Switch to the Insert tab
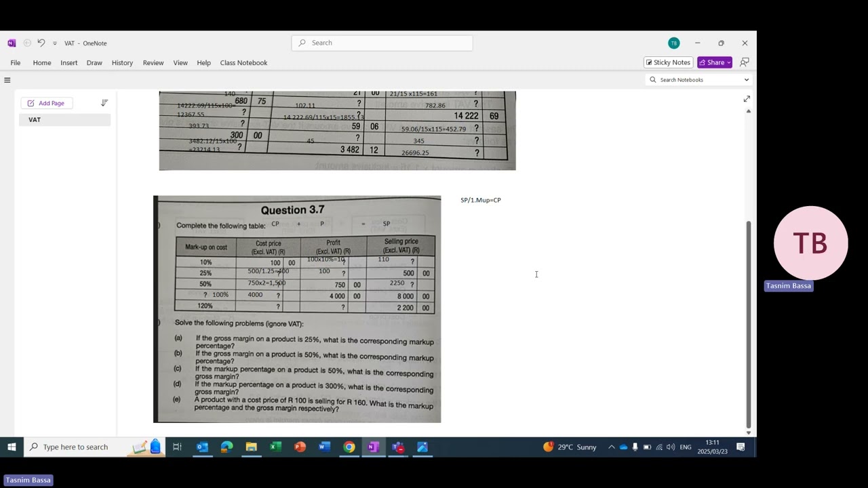 pyautogui.click(x=68, y=62)
